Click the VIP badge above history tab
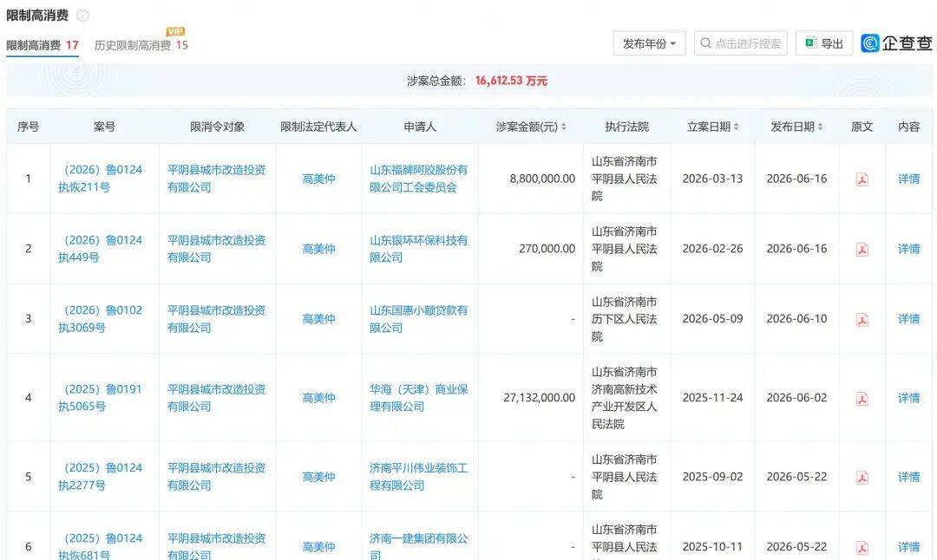 (x=175, y=32)
